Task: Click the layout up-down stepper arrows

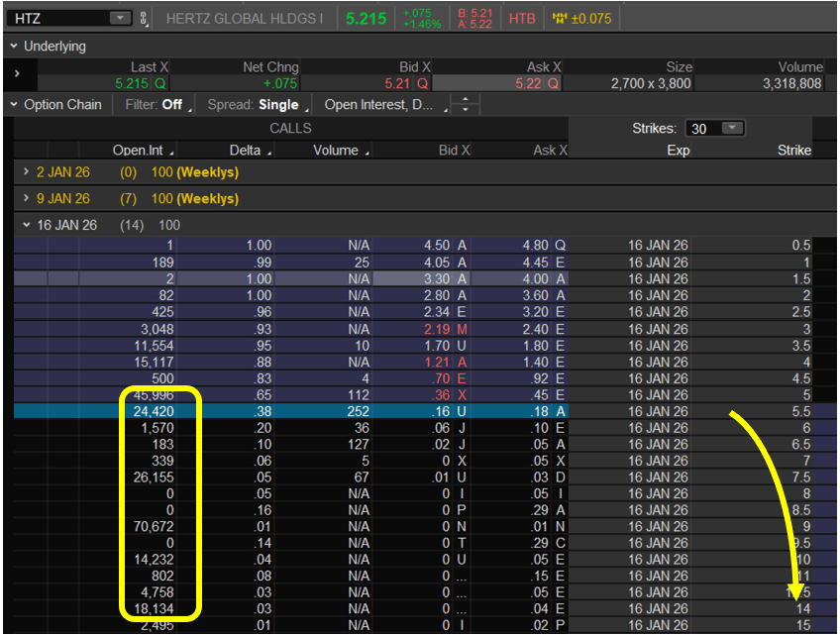Action: tap(465, 104)
